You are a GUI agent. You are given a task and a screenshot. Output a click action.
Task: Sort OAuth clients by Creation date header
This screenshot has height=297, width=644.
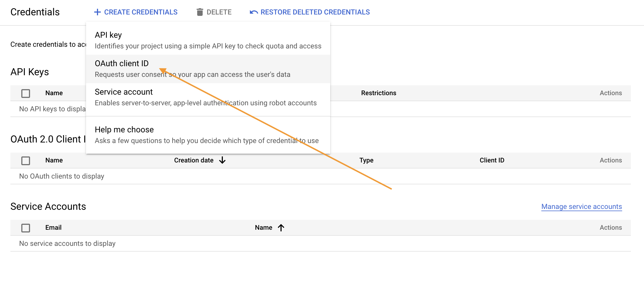coord(194,160)
